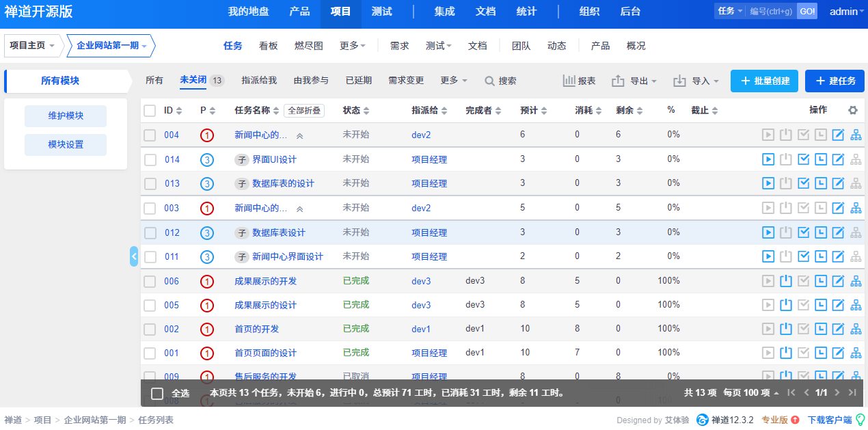Screen dimensions: 868x430
Task: Start task 014 with the play icon
Action: (768, 159)
